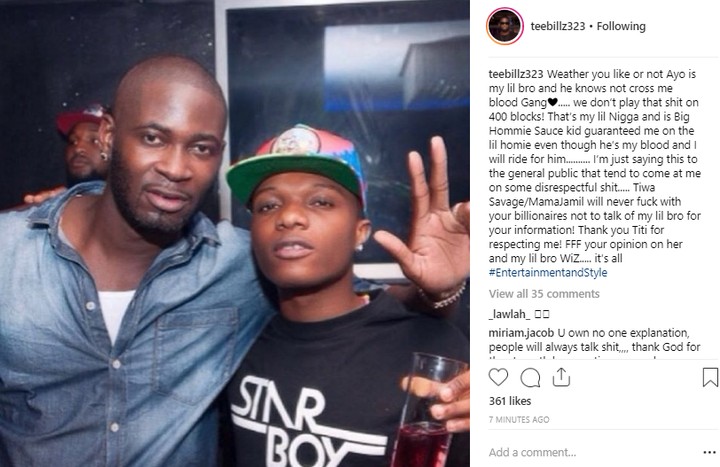Viewport: 720px width, 467px height.
Task: Open the three-dot more options menu
Action: 709,453
